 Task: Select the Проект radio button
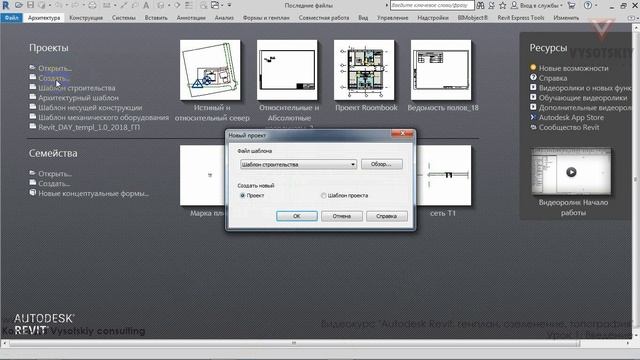[242, 196]
